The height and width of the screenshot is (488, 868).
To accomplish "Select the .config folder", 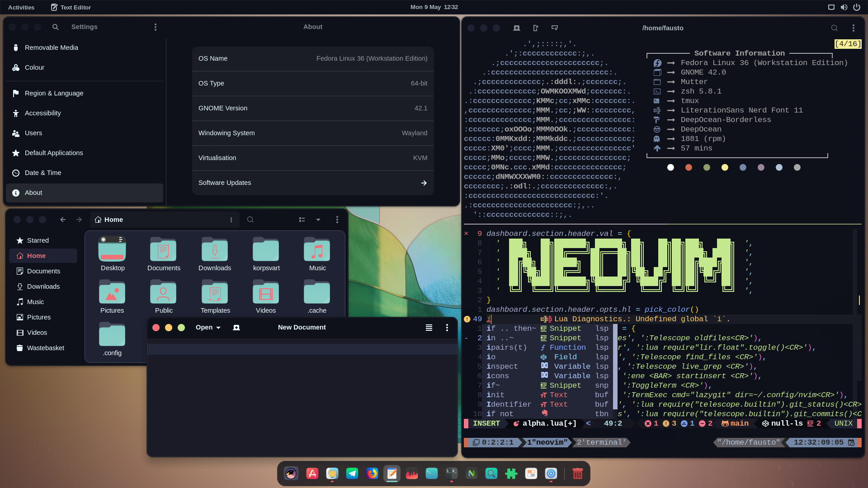I will pos(112,334).
